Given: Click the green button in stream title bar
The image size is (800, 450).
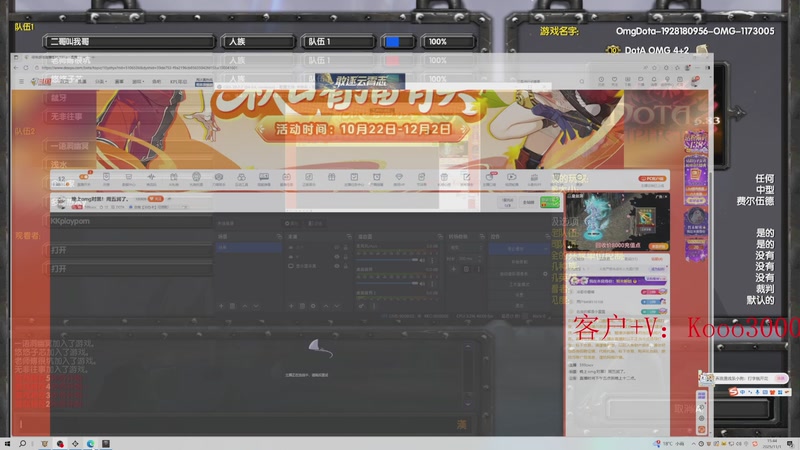Looking at the screenshot, I should 550,202.
